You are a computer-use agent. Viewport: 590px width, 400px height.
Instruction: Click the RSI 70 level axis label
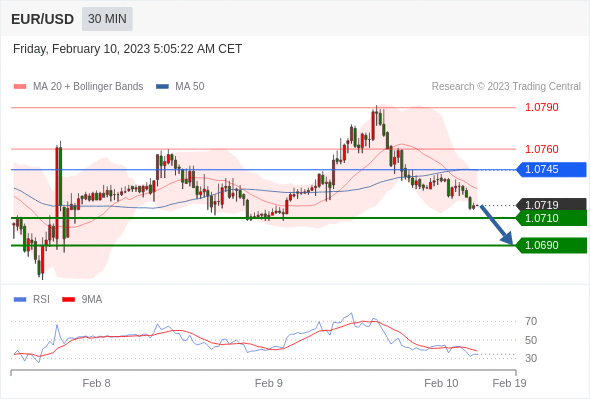point(531,321)
